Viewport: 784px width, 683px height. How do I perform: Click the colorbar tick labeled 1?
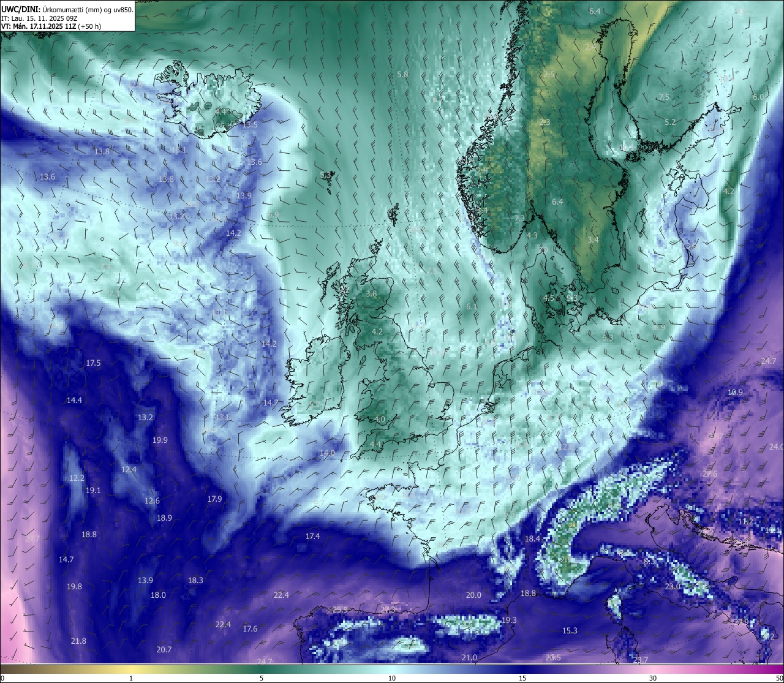point(131,678)
